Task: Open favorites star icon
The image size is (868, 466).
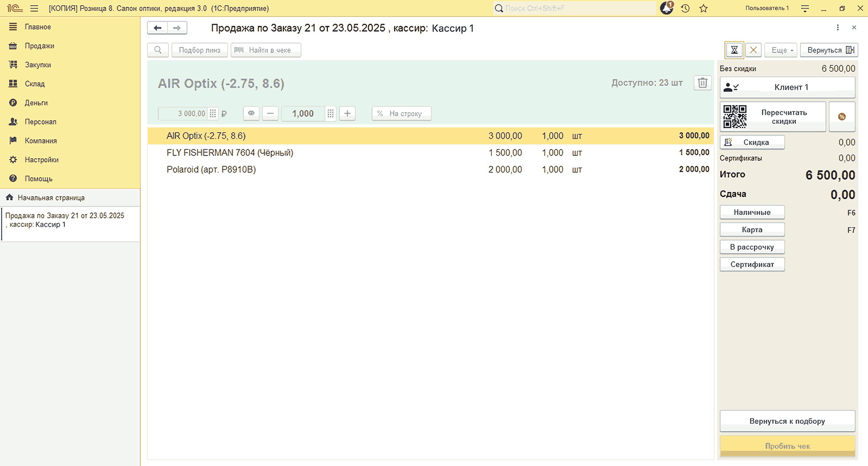Action: pyautogui.click(x=704, y=8)
